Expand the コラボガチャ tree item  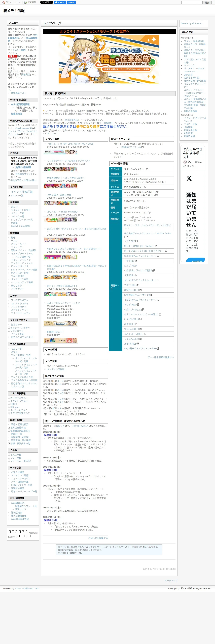click(x=9, y=331)
